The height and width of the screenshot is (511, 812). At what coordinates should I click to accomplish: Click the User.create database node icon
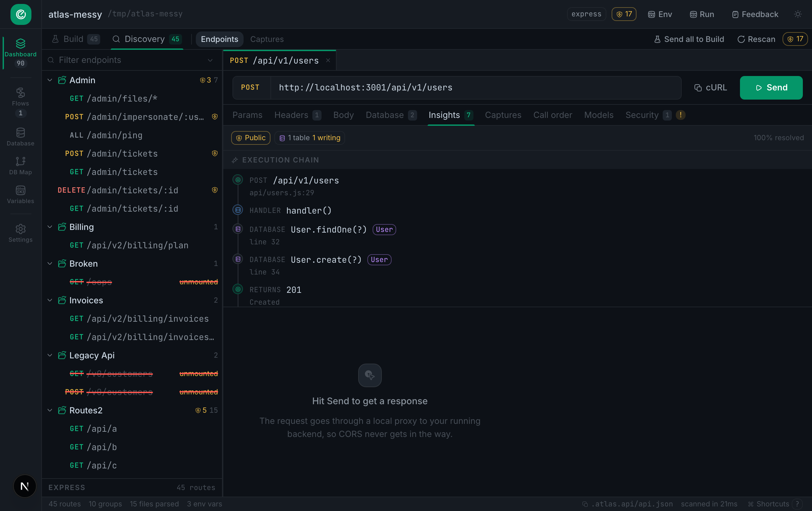238,259
